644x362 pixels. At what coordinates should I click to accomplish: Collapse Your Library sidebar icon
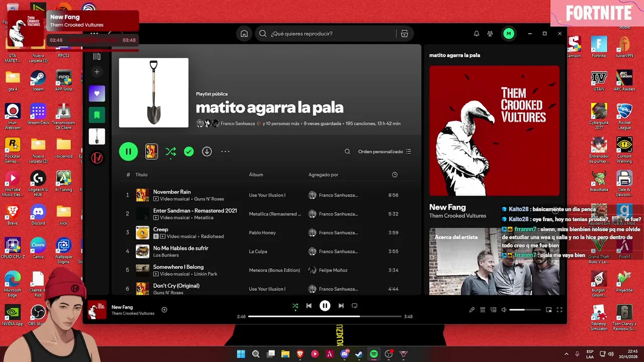tap(97, 56)
